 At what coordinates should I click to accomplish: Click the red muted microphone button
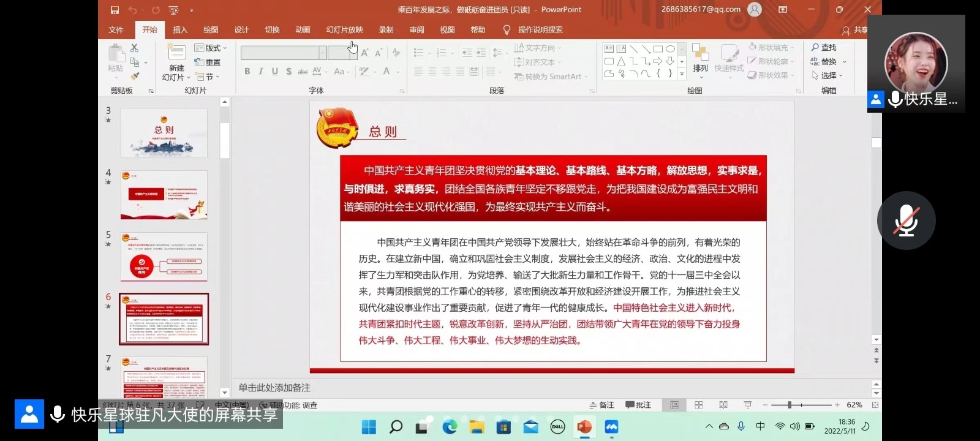click(x=906, y=221)
